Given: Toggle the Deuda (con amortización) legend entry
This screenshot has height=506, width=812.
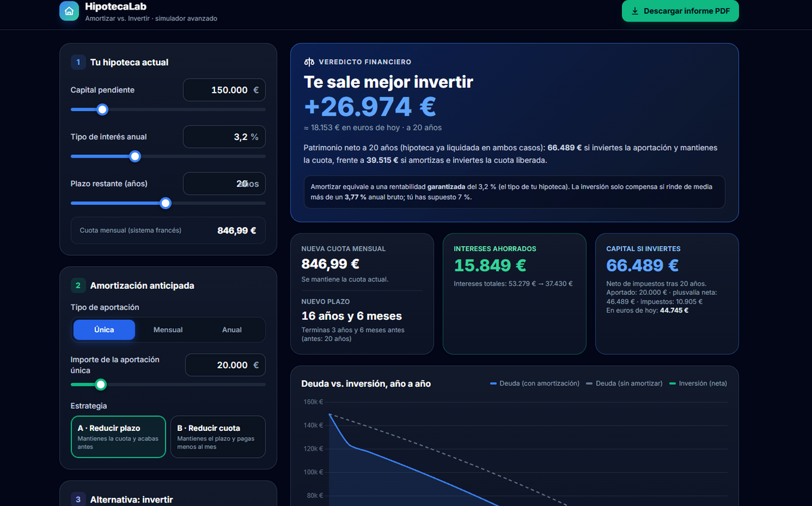Looking at the screenshot, I should (x=535, y=384).
